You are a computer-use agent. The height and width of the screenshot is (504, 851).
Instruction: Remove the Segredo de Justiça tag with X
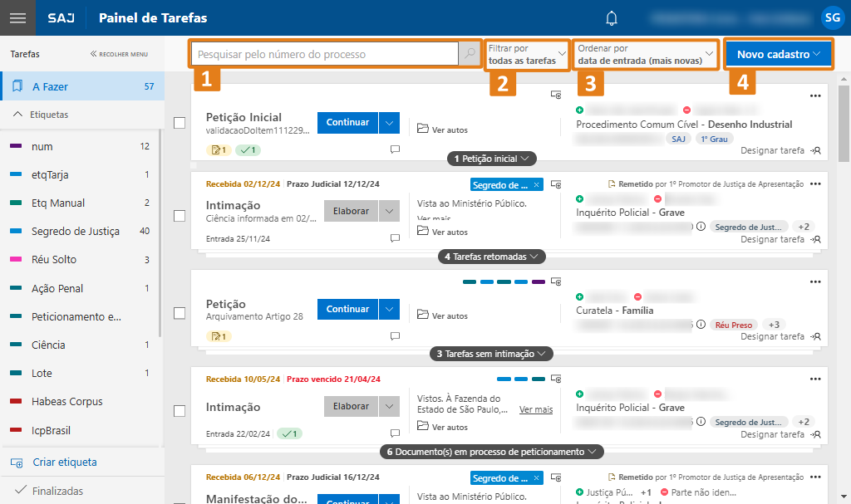click(x=536, y=185)
